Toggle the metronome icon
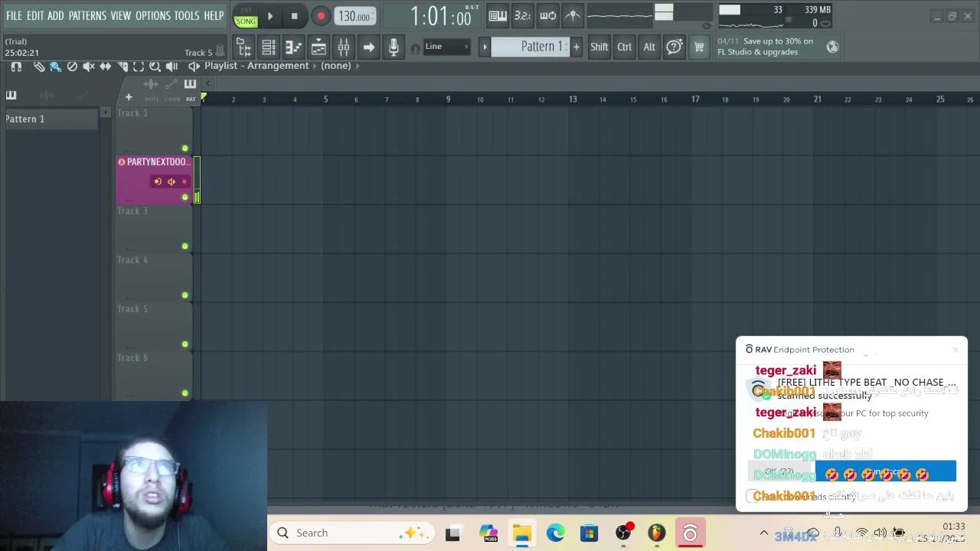 pos(573,15)
